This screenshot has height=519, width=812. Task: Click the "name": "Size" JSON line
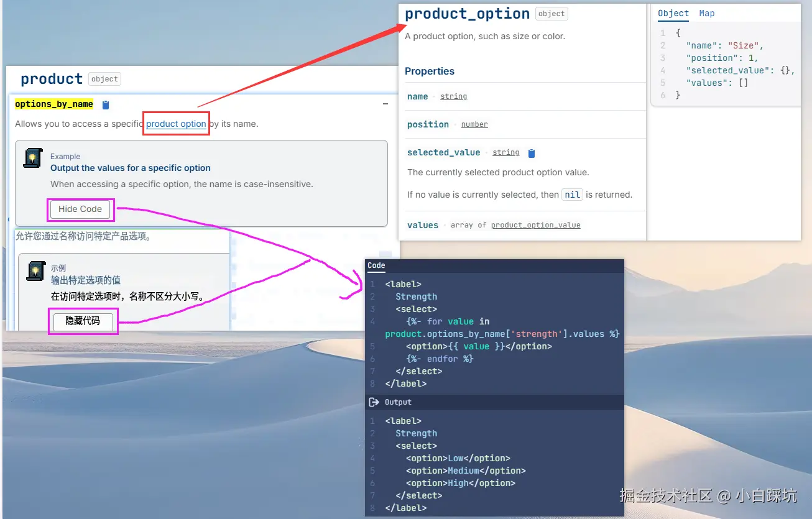[724, 45]
